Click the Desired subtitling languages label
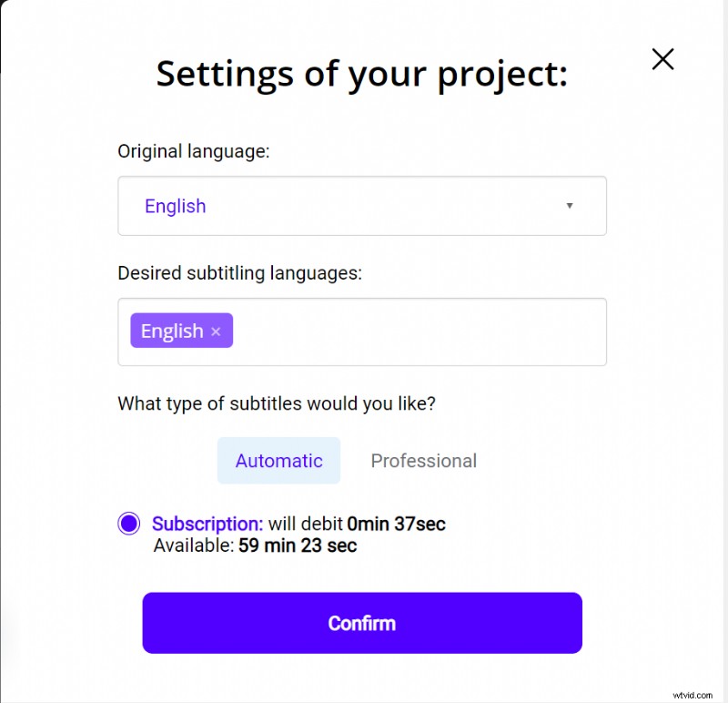 click(239, 273)
